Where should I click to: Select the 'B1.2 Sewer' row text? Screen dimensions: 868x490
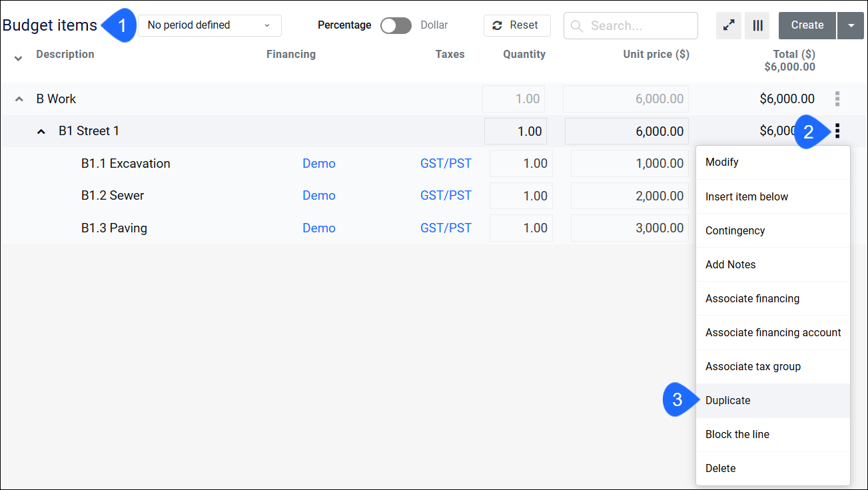click(113, 196)
